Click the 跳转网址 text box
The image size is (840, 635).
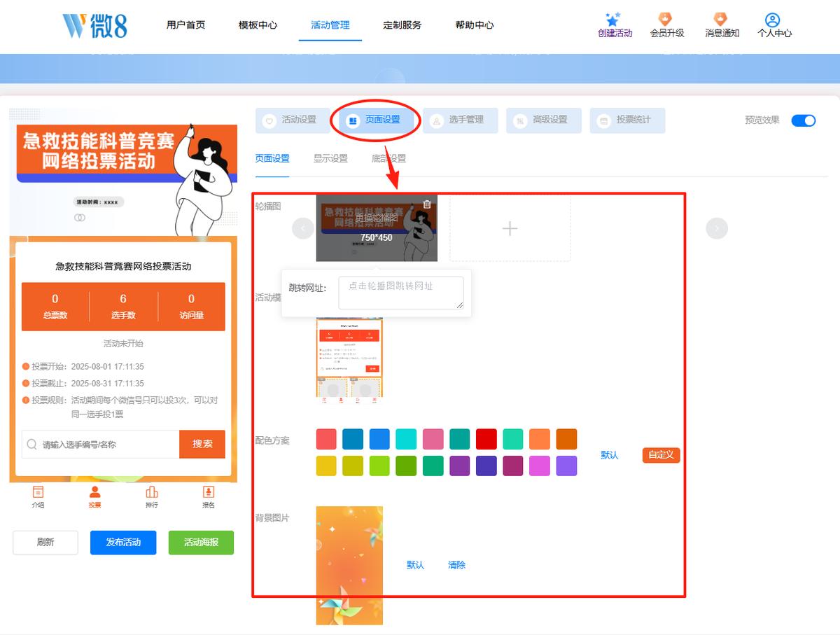pyautogui.click(x=401, y=293)
